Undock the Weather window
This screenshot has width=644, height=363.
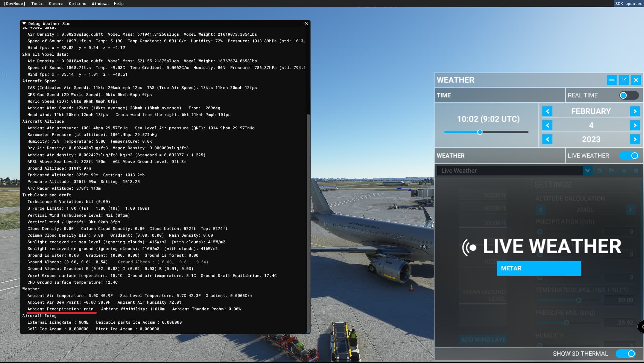[624, 80]
